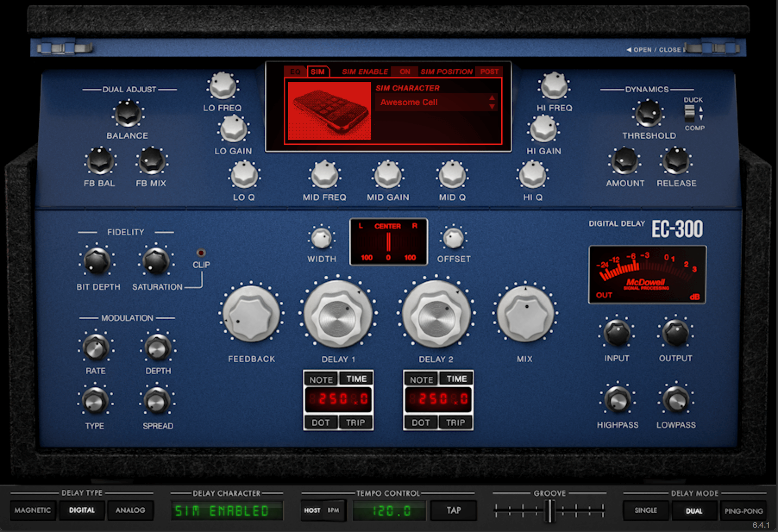The width and height of the screenshot is (778, 532).
Task: Switch tempo control from Host to BPM
Action: (x=333, y=510)
